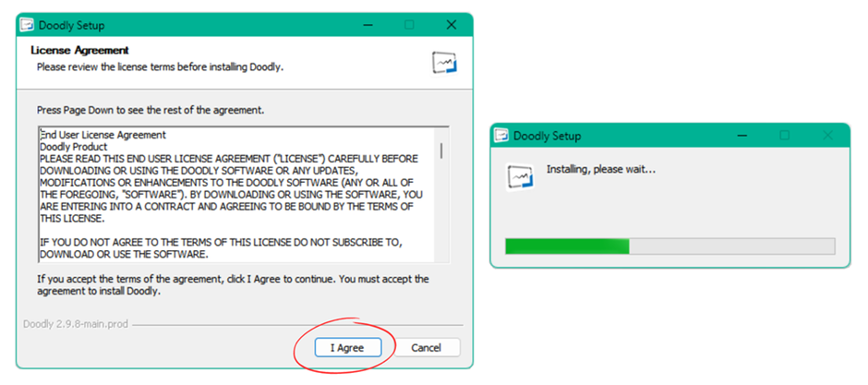
Task: Click Doodly logo next to Installing message
Action: (521, 176)
